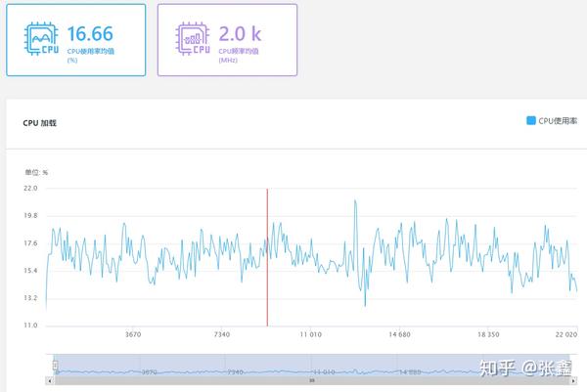Toggle the CPU使用率 legend series
Viewport: 587px width, 392px height.
[552, 121]
